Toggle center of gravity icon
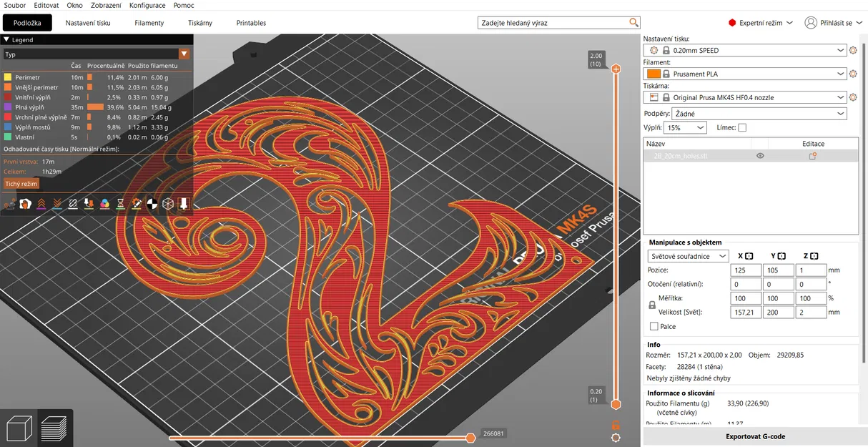868x447 pixels. 152,204
